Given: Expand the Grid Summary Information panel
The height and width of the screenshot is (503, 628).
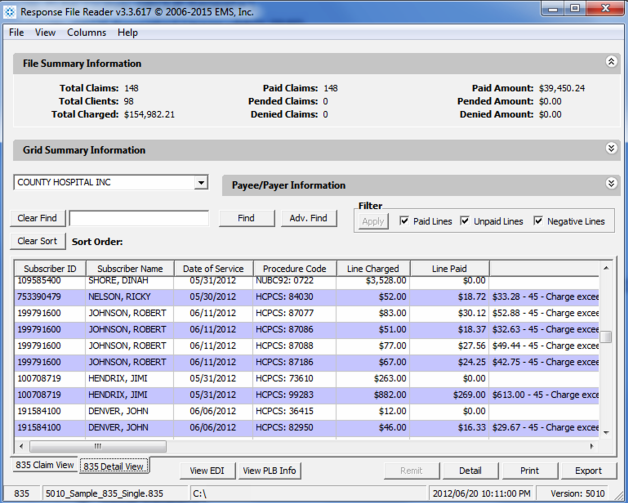Looking at the screenshot, I should click(x=611, y=149).
